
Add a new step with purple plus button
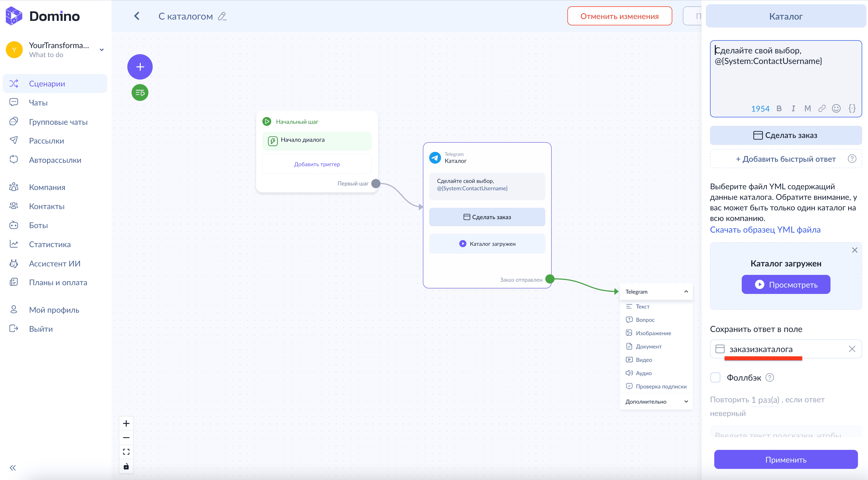pos(140,67)
